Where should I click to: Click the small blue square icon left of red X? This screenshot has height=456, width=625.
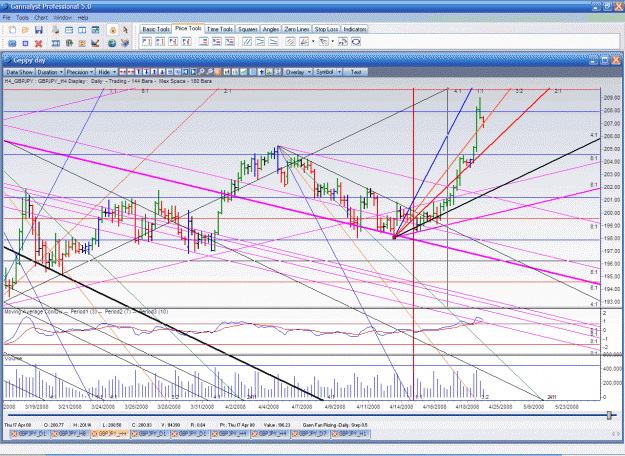click(x=26, y=43)
